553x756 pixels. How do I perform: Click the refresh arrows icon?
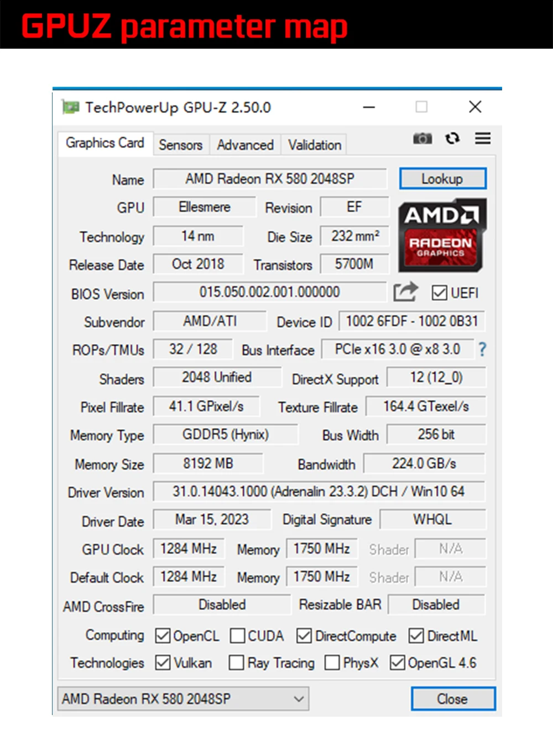click(x=452, y=138)
